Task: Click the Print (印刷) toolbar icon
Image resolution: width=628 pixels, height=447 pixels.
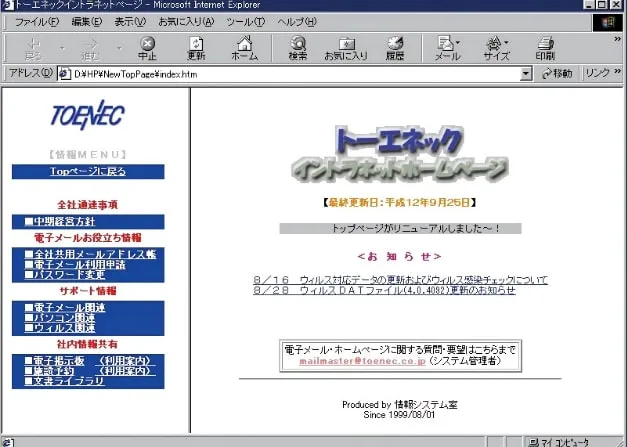Action: [x=545, y=48]
